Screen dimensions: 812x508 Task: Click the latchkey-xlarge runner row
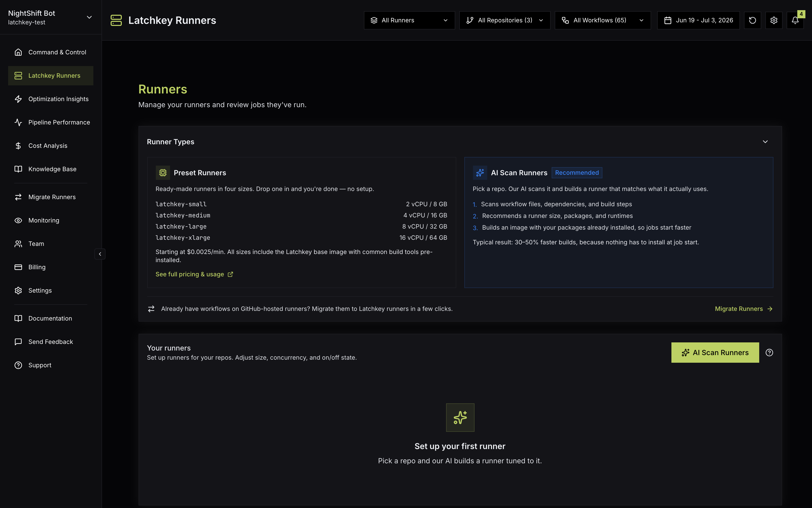click(x=301, y=237)
